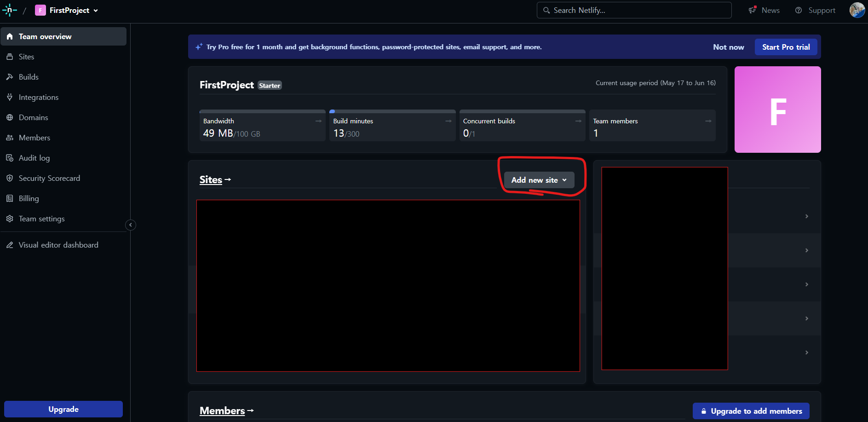Click the Integrations plug icon

click(10, 97)
